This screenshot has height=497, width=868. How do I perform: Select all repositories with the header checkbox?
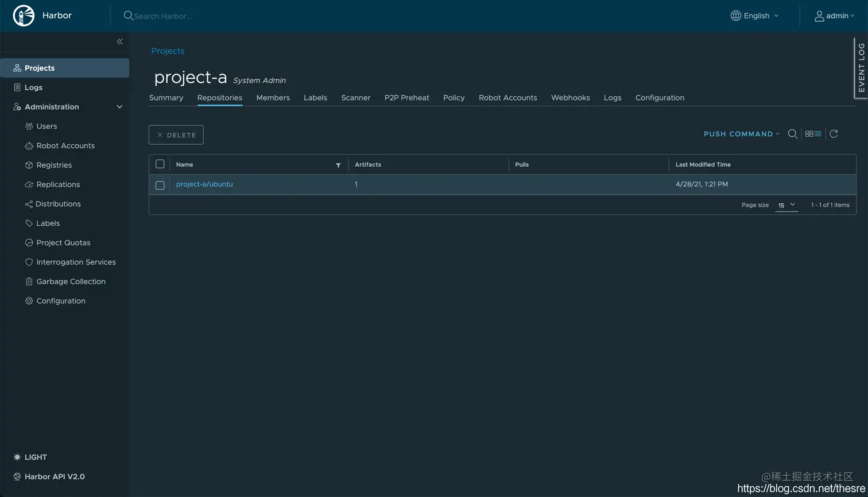pyautogui.click(x=160, y=164)
